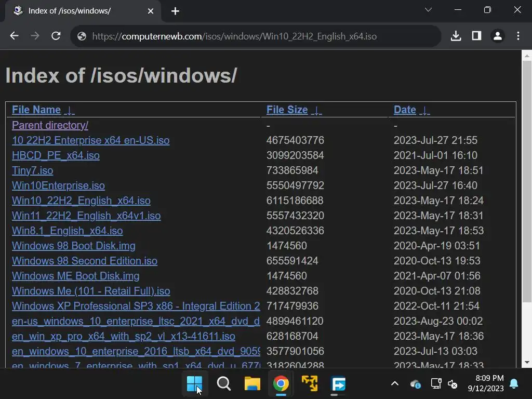
Task: Download Windows ME Boot Disk.img
Action: [76, 276]
